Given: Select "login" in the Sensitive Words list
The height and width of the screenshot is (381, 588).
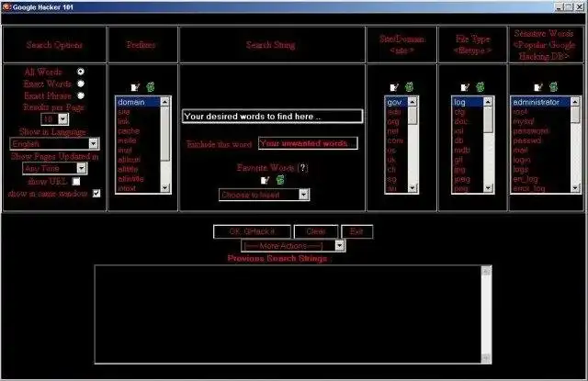Looking at the screenshot, I should 541,160.
